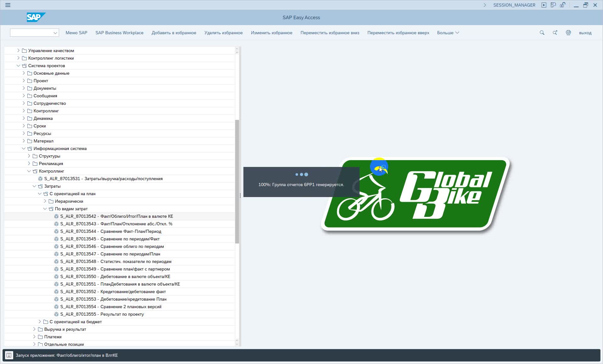
Task: Expand the title bar chevron before SESSION_MANAGER
Action: point(485,5)
